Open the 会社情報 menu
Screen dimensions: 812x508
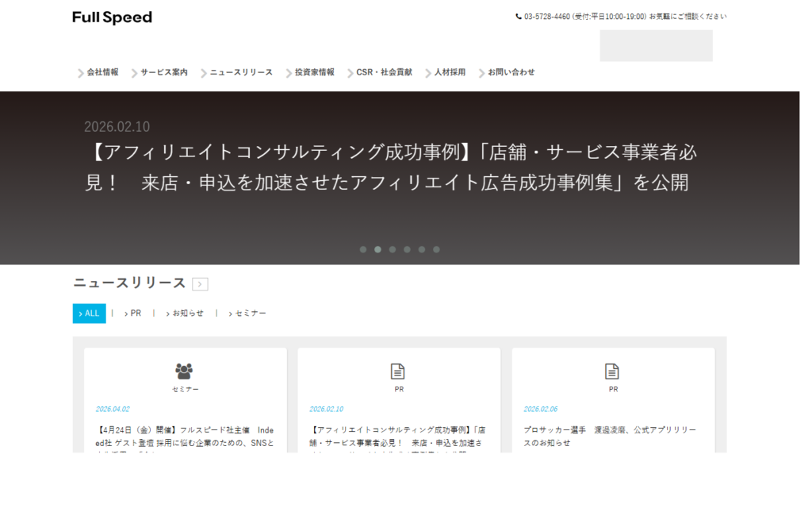(x=102, y=72)
